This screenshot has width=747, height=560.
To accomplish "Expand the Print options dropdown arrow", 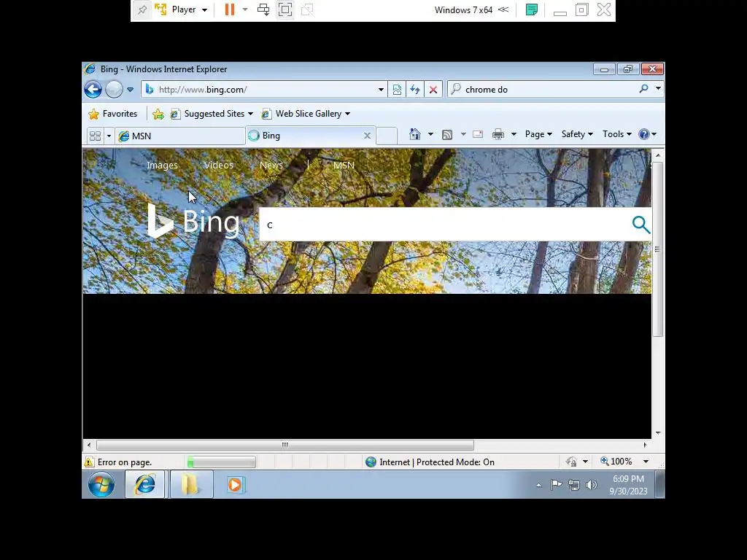I will [514, 134].
